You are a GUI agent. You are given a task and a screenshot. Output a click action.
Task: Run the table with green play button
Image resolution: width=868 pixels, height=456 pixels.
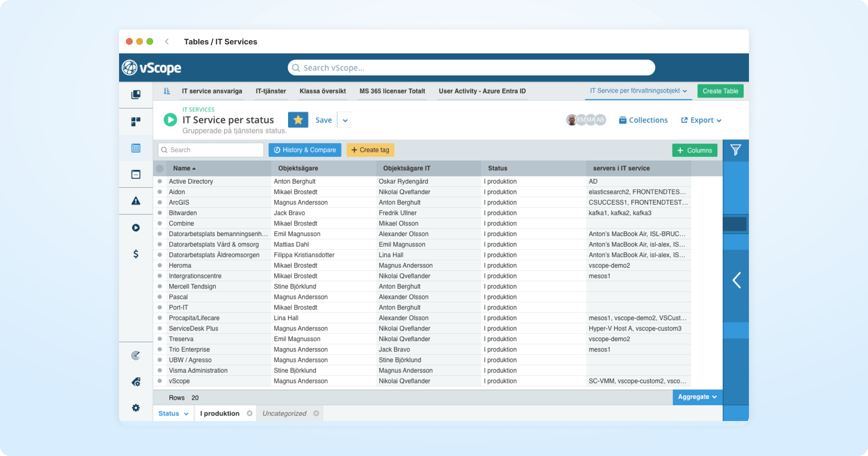coord(170,120)
